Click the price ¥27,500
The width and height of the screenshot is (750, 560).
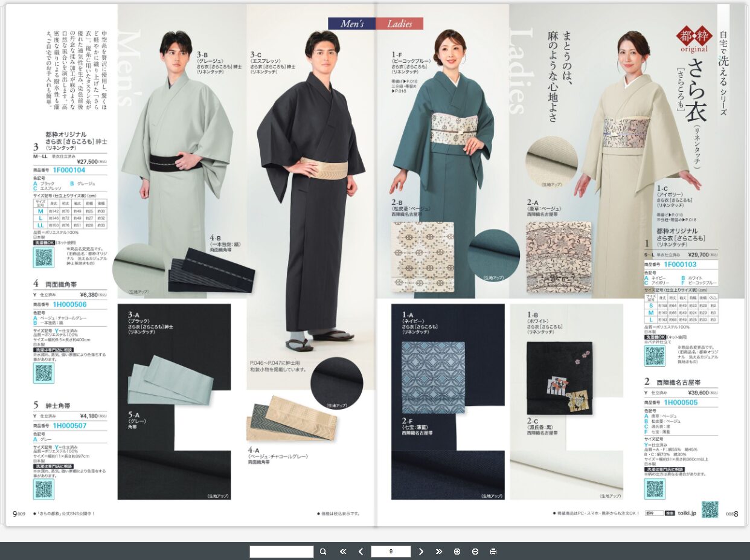[x=88, y=161]
